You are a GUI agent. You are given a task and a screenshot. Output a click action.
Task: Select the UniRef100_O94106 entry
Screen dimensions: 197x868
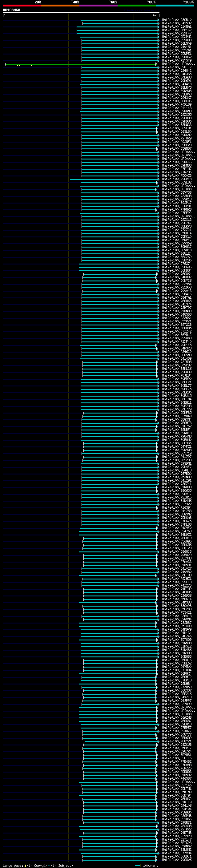point(176,805)
